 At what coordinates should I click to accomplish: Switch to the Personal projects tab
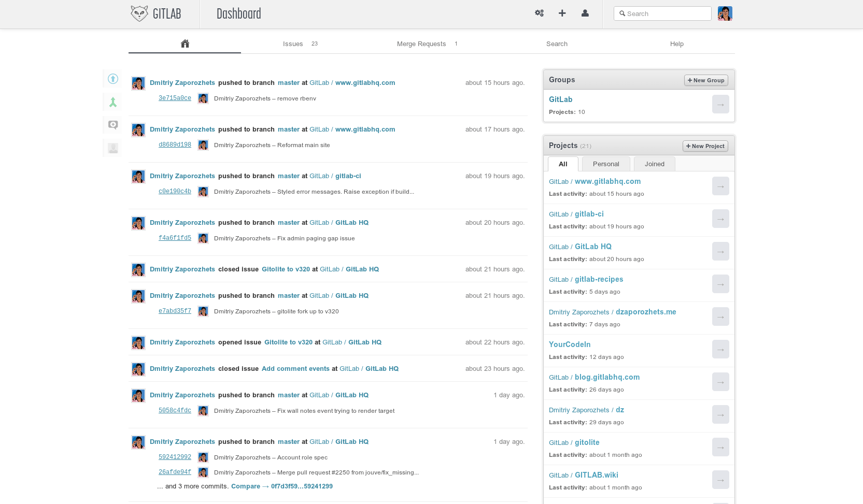pos(606,164)
